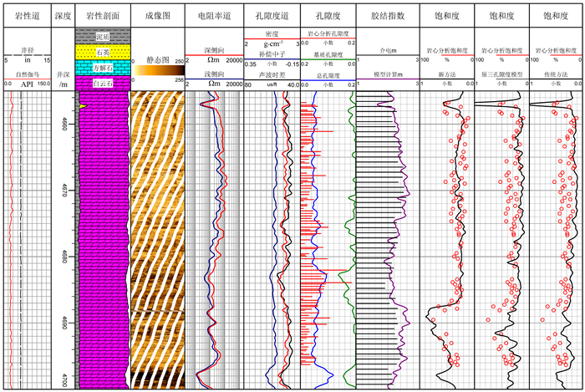Click the 泥质 lithology legend pattern
The image size is (585, 392).
click(100, 37)
